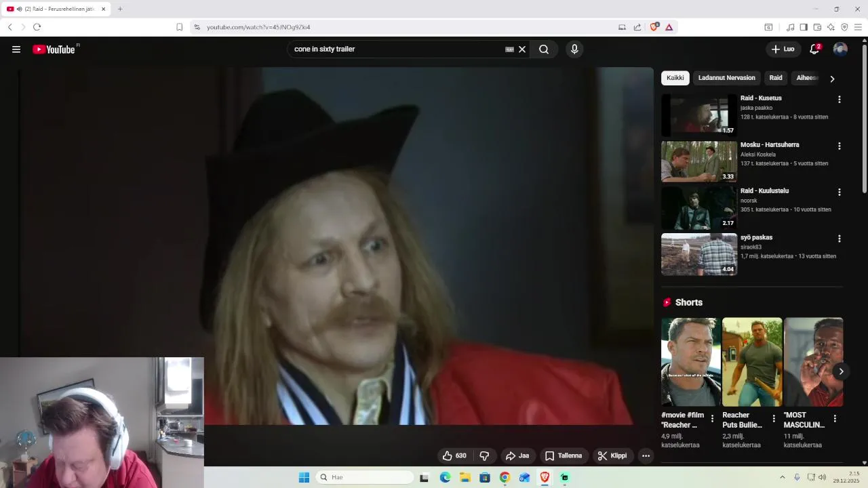
Task: Create a clip with Klippi
Action: (612, 455)
